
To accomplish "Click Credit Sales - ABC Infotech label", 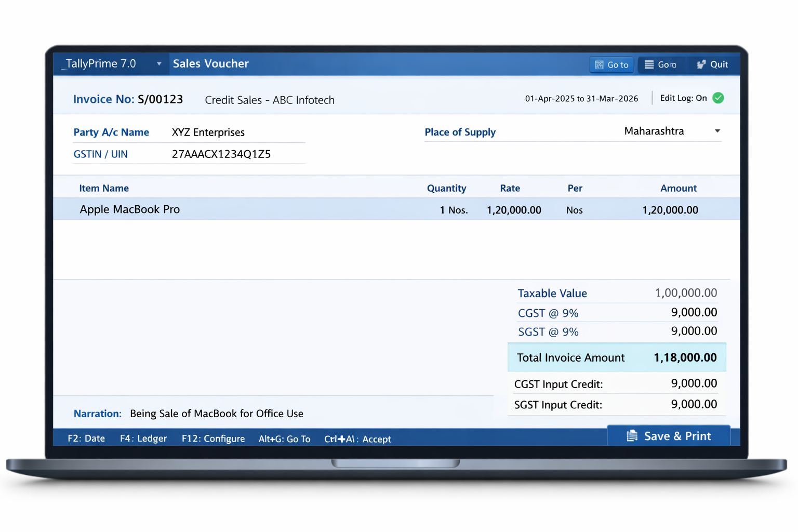I will tap(270, 100).
